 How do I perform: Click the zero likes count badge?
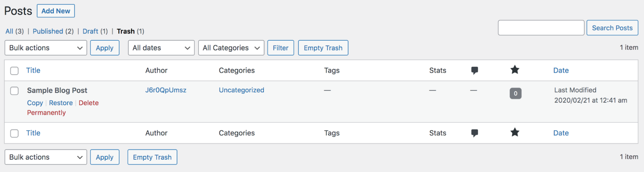[x=515, y=93]
